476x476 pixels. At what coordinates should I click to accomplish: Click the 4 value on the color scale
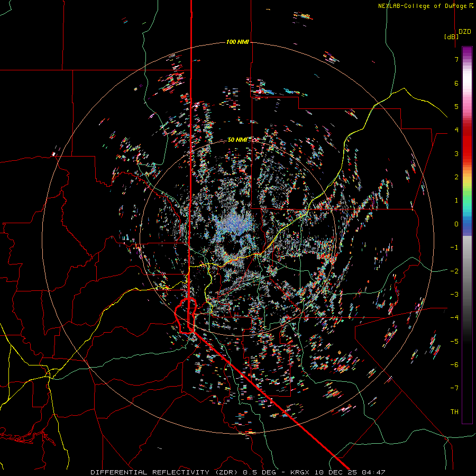(456, 130)
